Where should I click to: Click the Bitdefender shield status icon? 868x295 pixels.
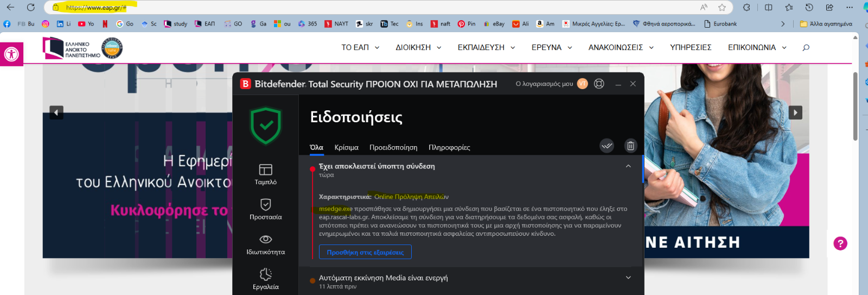[266, 126]
